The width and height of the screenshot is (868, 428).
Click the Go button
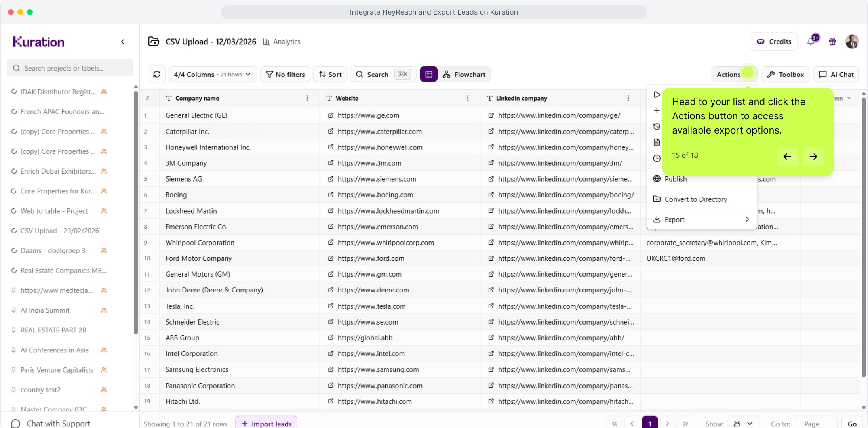[852, 424]
